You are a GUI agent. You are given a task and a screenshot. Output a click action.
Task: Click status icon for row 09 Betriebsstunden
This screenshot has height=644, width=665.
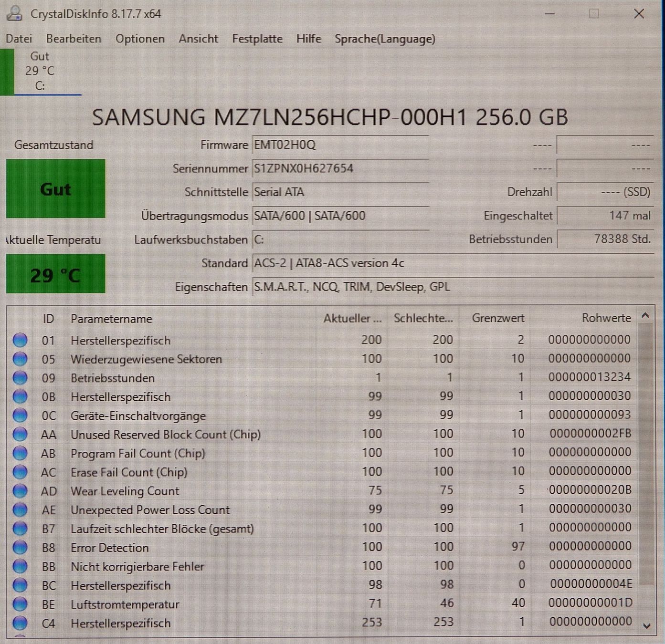pyautogui.click(x=20, y=378)
